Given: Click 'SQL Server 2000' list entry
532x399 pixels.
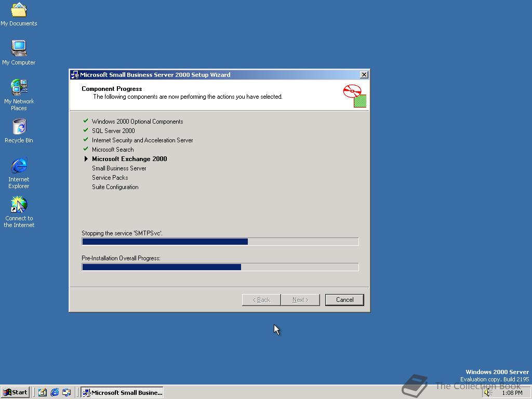Looking at the screenshot, I should pyautogui.click(x=113, y=130).
